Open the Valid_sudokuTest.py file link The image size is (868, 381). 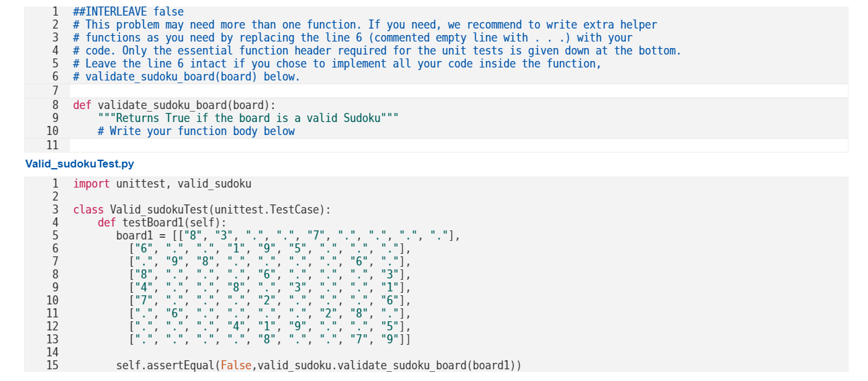click(80, 164)
